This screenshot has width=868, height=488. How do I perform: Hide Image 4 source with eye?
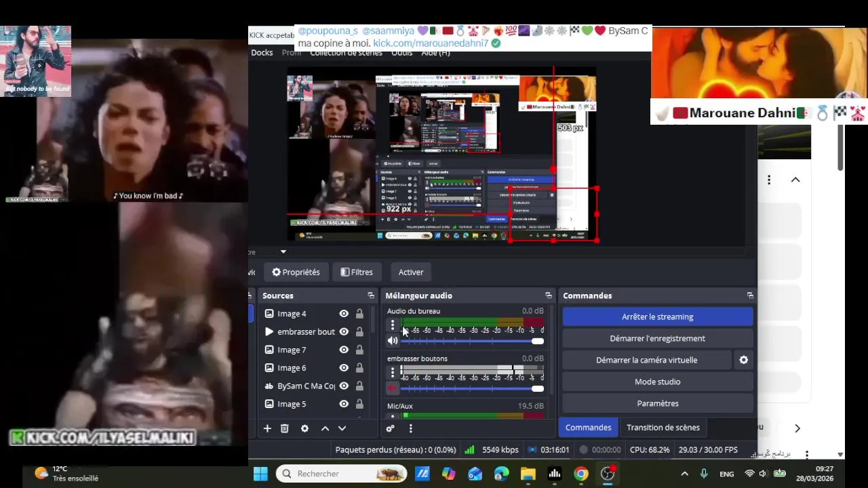coord(344,314)
